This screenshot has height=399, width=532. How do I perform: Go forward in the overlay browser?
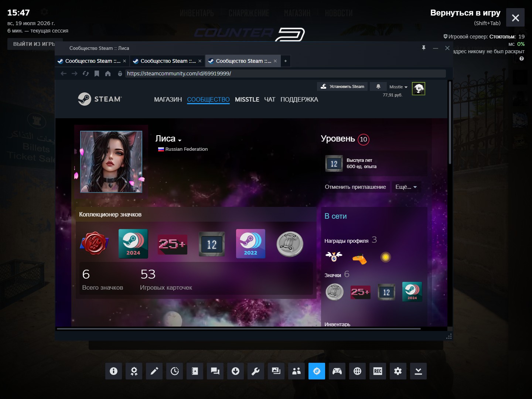(75, 74)
